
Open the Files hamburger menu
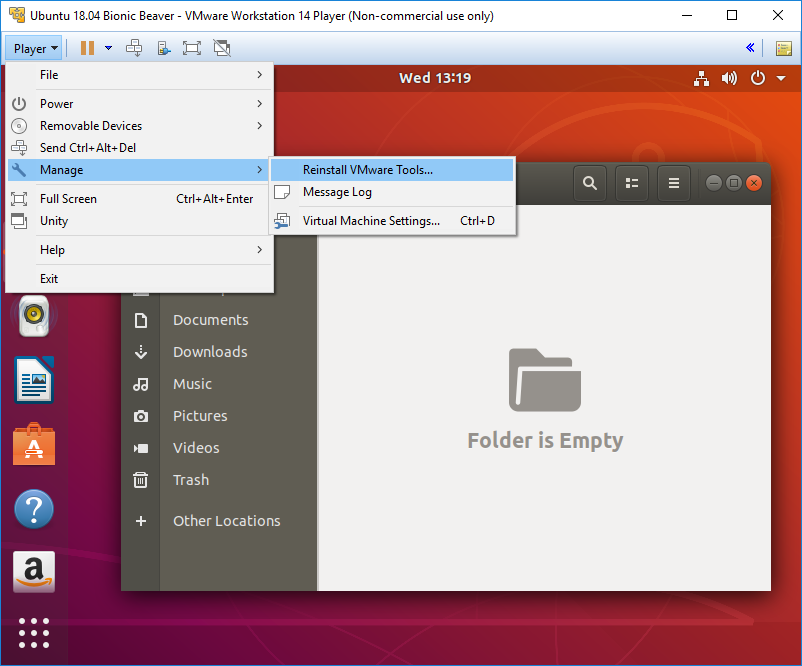674,183
